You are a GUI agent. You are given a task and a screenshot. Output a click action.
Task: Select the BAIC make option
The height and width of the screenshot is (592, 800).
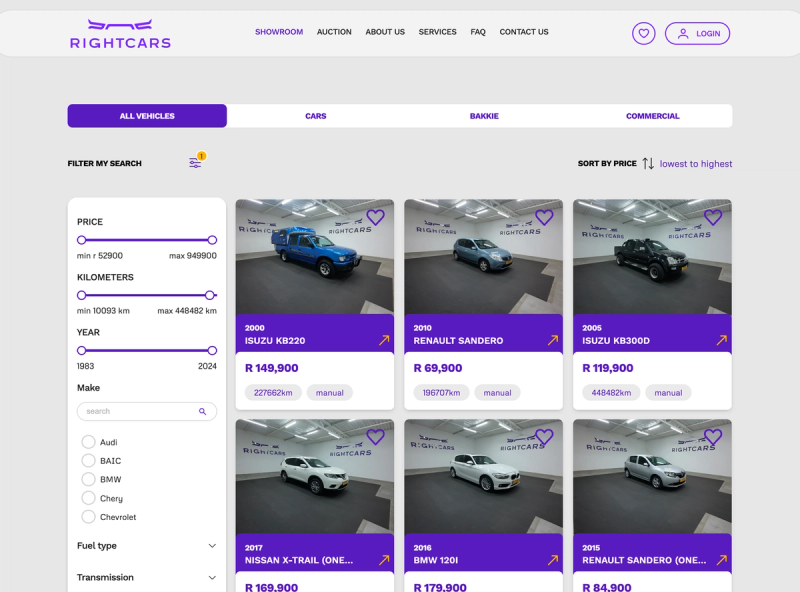(x=88, y=460)
